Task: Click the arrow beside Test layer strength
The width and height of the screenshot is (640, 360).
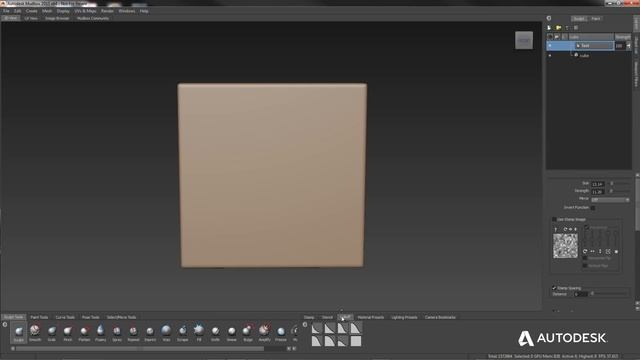Action: tap(628, 46)
